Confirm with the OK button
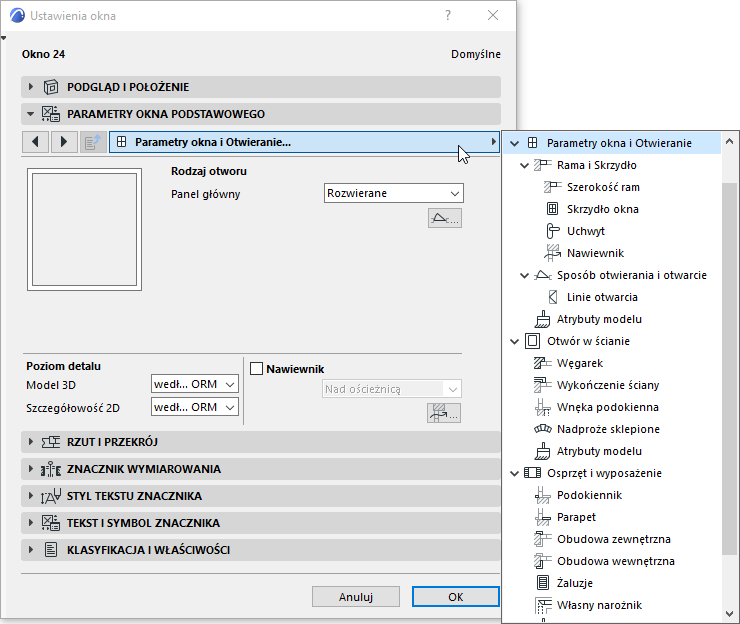The width and height of the screenshot is (740, 624). 455,597
